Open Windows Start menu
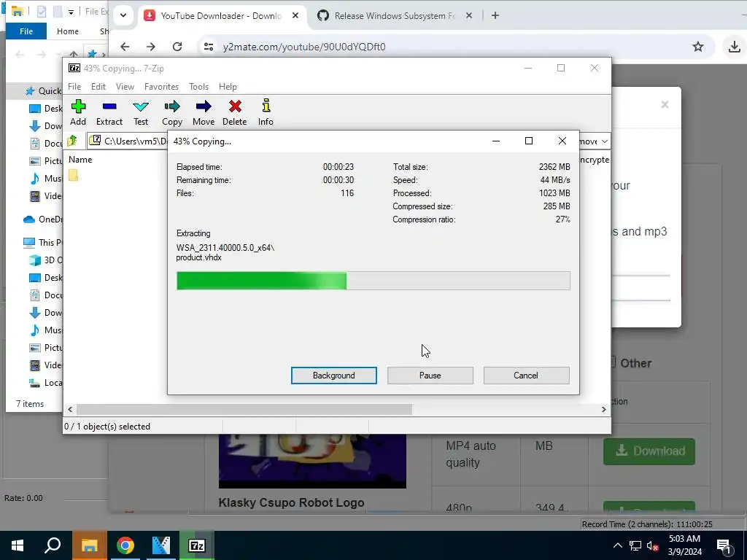747x560 pixels. coord(18,545)
